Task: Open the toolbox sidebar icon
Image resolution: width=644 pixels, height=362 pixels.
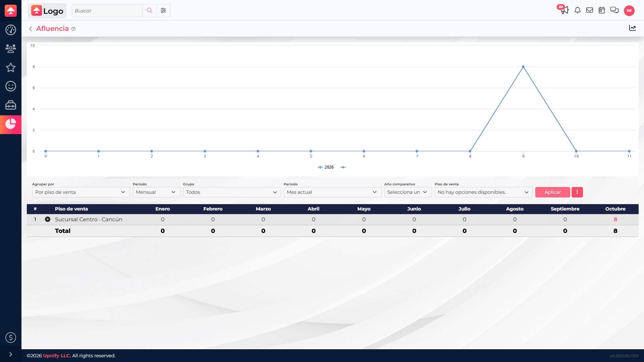Action: coord(11,105)
